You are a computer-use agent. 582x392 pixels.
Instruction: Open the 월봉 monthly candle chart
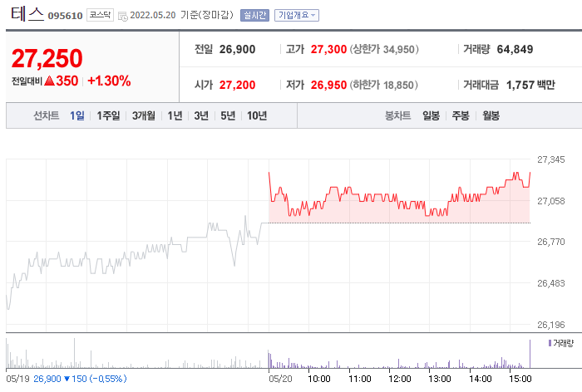pos(491,115)
